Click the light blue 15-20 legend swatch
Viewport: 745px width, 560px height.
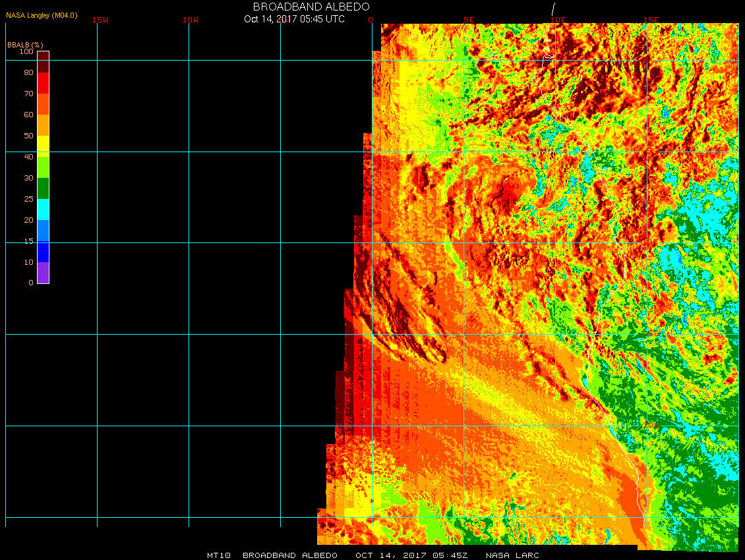[x=44, y=231]
